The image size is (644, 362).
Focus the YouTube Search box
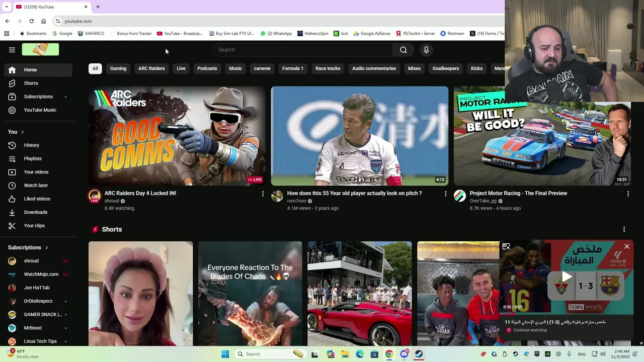(303, 50)
